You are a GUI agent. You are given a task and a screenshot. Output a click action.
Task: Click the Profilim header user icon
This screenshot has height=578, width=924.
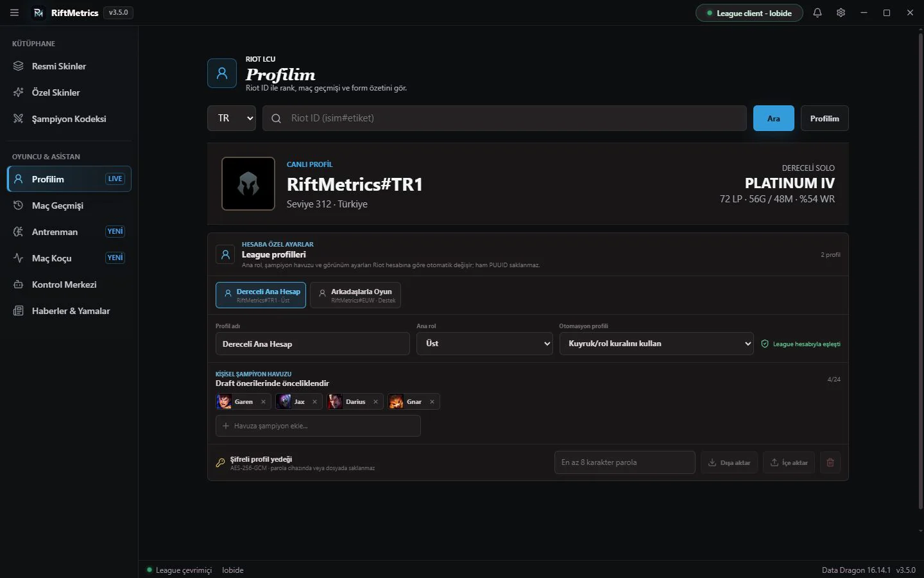[222, 73]
